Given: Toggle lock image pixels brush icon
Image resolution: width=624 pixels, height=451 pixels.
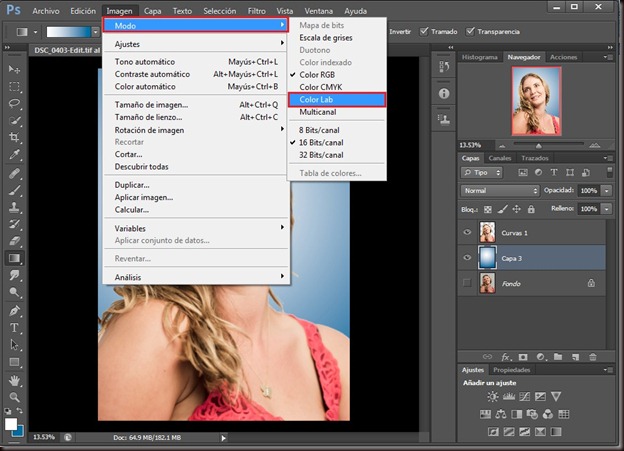Looking at the screenshot, I should 502,209.
